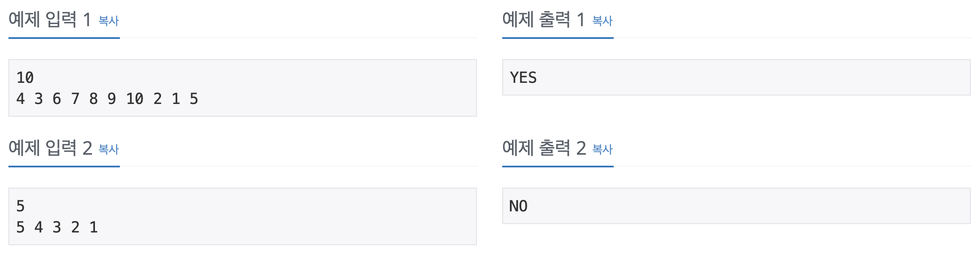
Task: Click empty area inside sample output 2 box
Action: click(760, 206)
